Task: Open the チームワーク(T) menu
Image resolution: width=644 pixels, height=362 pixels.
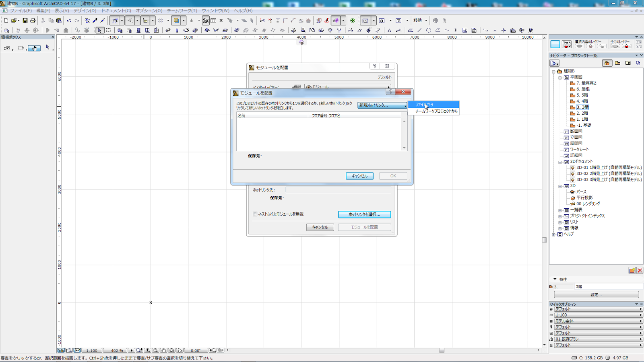Action: coord(182,11)
